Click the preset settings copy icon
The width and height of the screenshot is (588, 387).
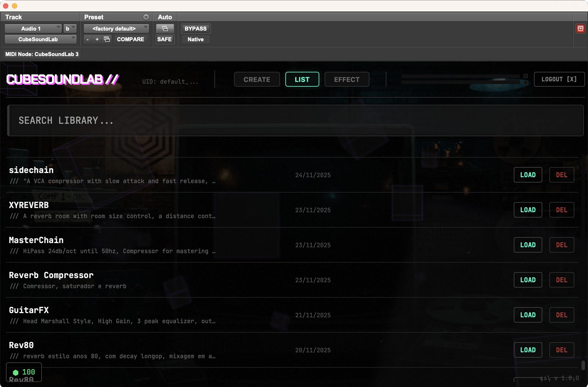click(107, 39)
